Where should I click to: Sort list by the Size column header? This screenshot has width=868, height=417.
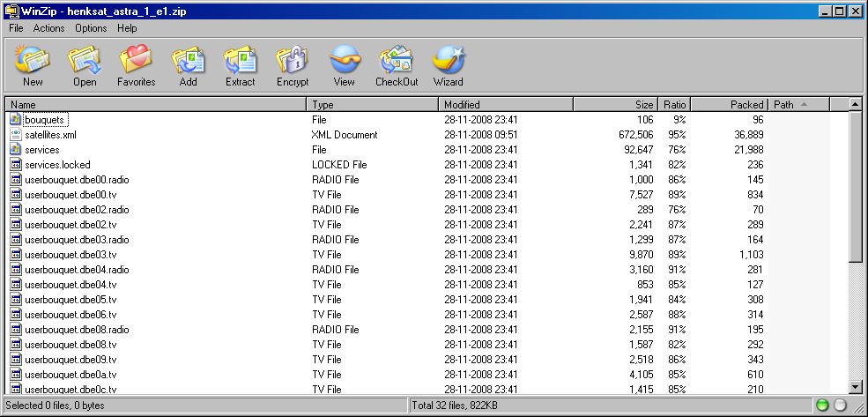pos(616,104)
